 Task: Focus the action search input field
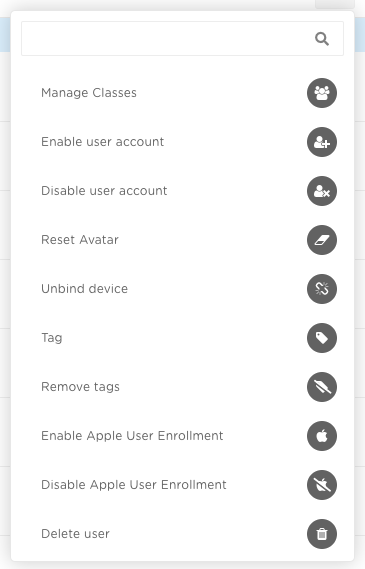click(x=182, y=38)
